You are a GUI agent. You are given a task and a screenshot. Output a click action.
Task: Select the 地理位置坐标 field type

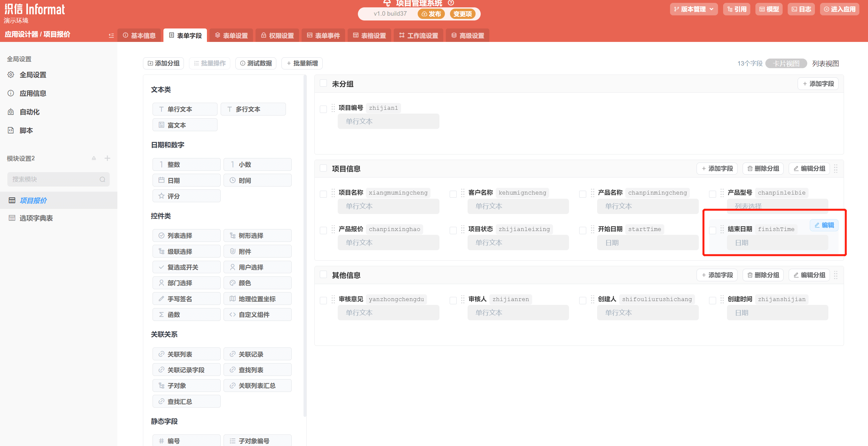pyautogui.click(x=257, y=299)
